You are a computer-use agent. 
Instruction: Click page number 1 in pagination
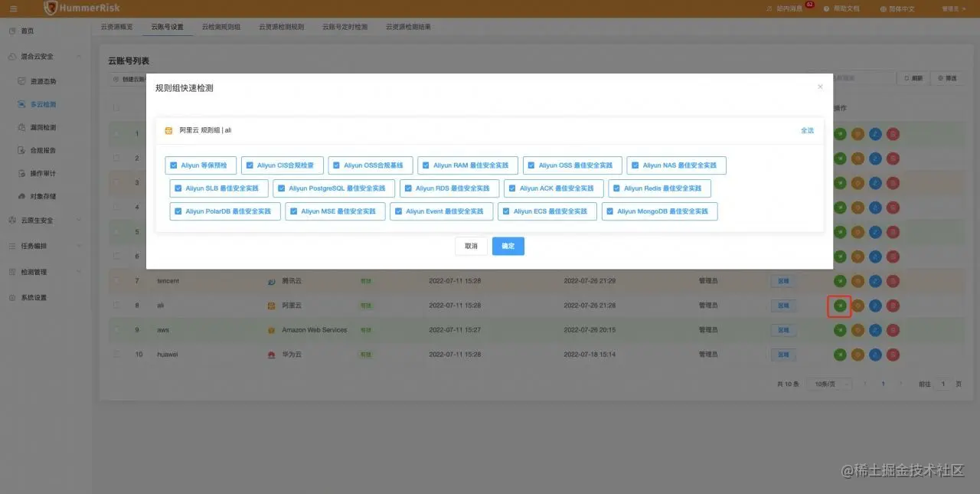[x=883, y=384]
